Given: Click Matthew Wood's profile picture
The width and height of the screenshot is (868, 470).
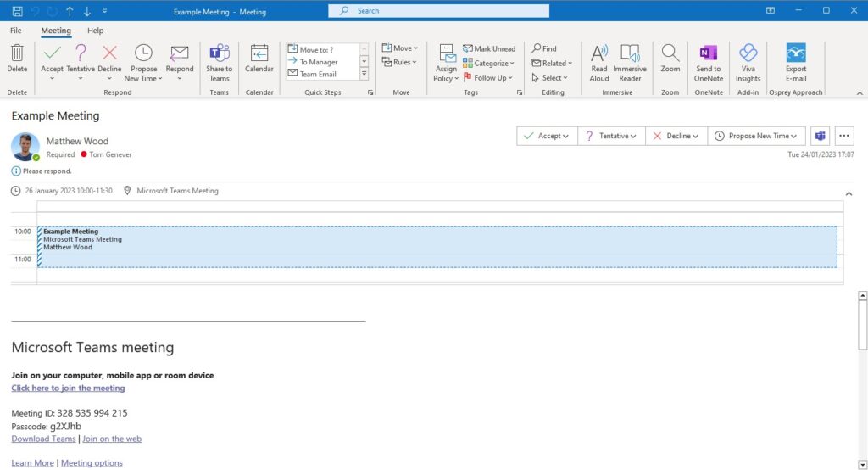Looking at the screenshot, I should [25, 147].
